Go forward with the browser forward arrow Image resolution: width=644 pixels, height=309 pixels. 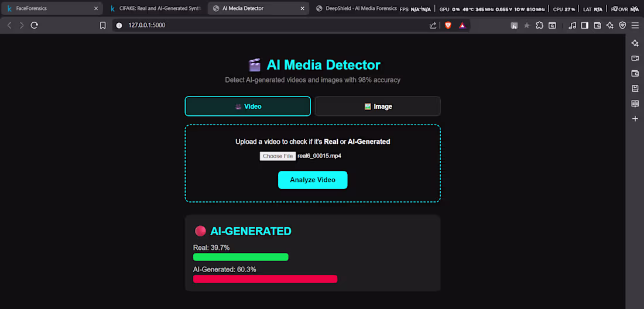[22, 25]
